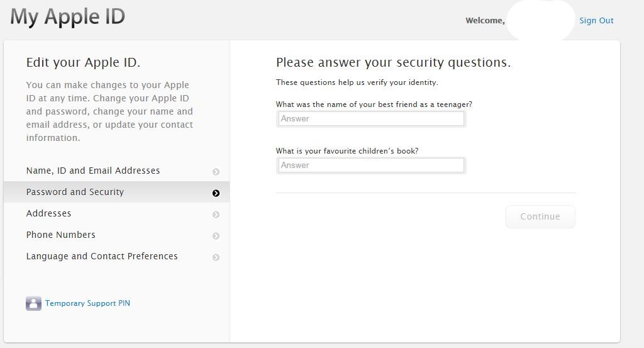Click 'Please answer your security questions' heading
644x348 pixels.
click(x=394, y=62)
